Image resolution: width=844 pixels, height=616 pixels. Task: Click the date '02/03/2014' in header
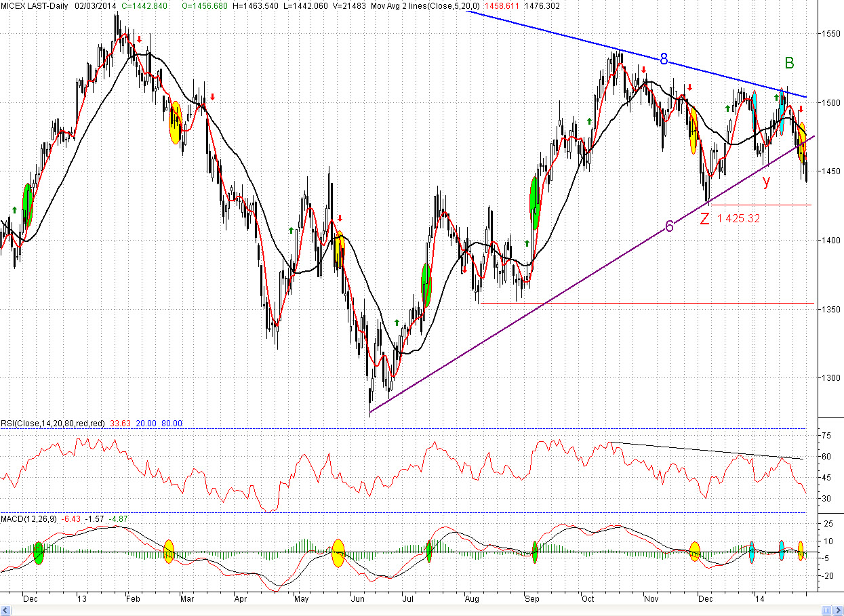tap(95, 5)
